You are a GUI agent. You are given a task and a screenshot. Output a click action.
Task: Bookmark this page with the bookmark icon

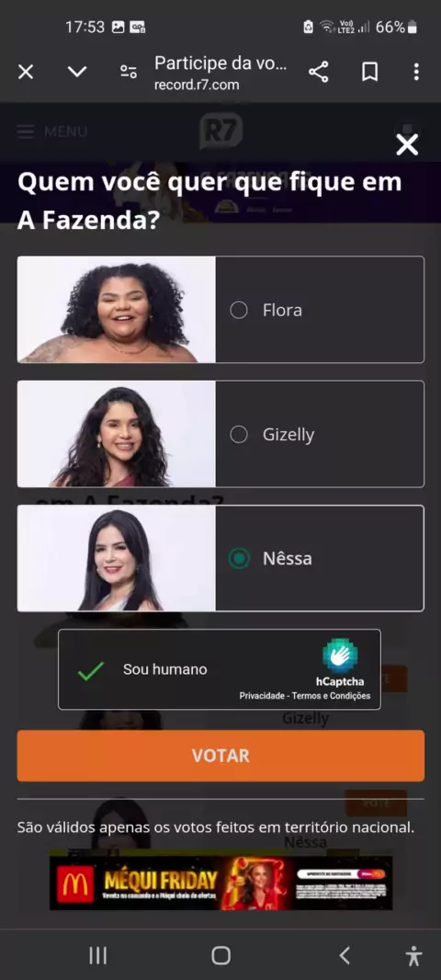coord(369,73)
